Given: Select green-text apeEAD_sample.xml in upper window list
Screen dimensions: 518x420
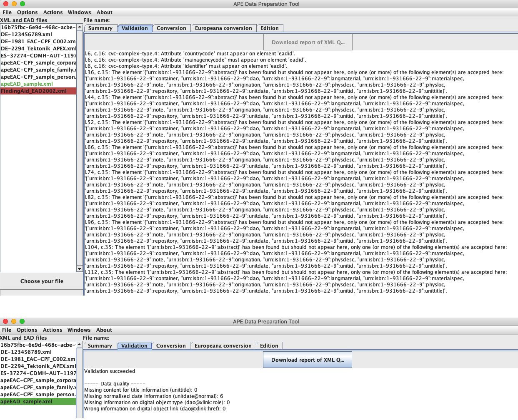Looking at the screenshot, I should pos(27,84).
